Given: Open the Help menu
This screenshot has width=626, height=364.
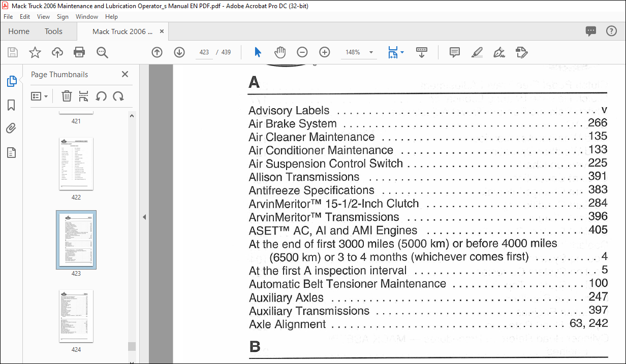Looking at the screenshot, I should tap(111, 17).
